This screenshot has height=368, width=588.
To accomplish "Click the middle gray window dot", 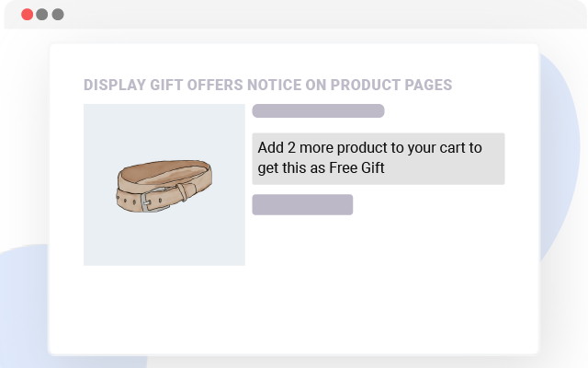I will pos(42,15).
